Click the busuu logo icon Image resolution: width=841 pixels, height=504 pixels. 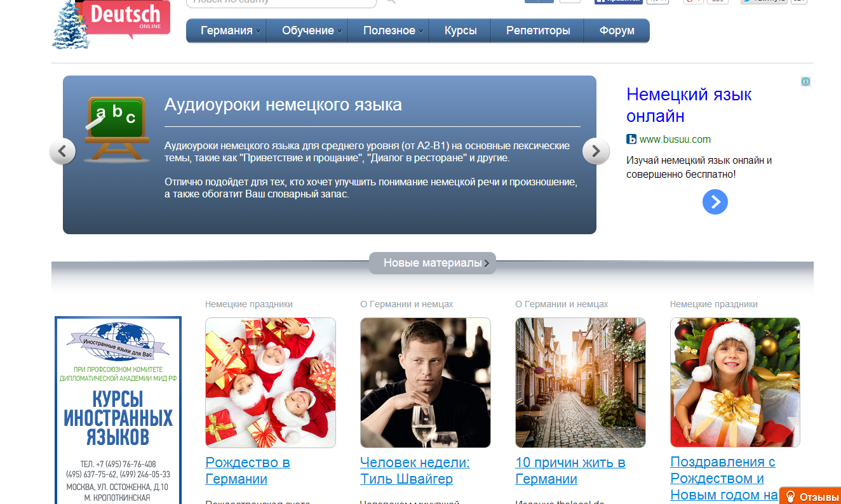point(631,140)
